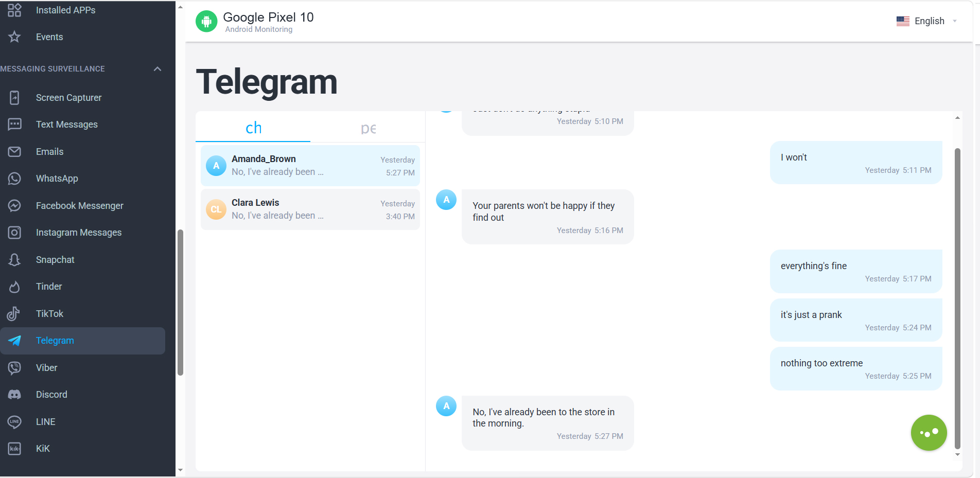Open the LINE monitoring page

[x=82, y=422]
